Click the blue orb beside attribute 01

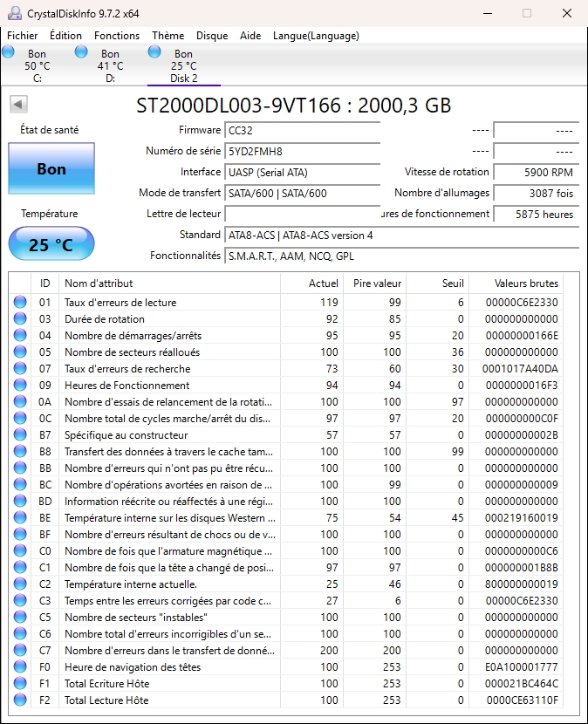pos(20,303)
